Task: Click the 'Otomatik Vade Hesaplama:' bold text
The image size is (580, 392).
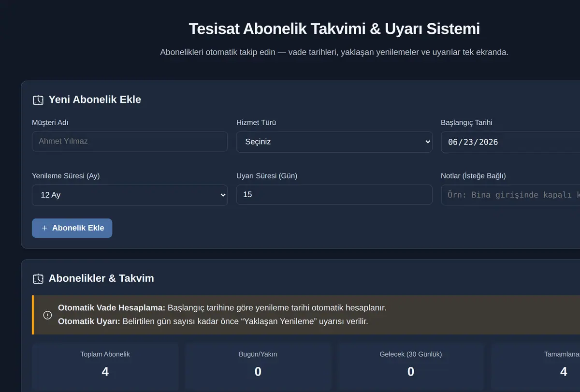Action: coord(112,308)
